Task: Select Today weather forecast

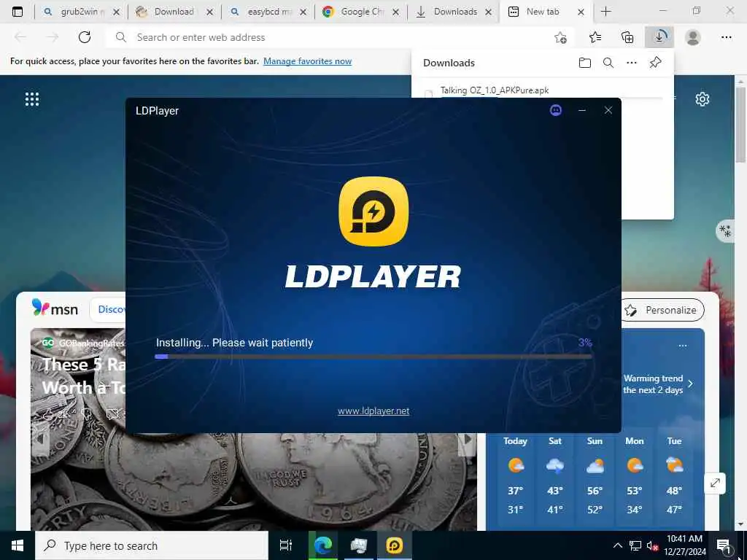Action: tap(515, 478)
